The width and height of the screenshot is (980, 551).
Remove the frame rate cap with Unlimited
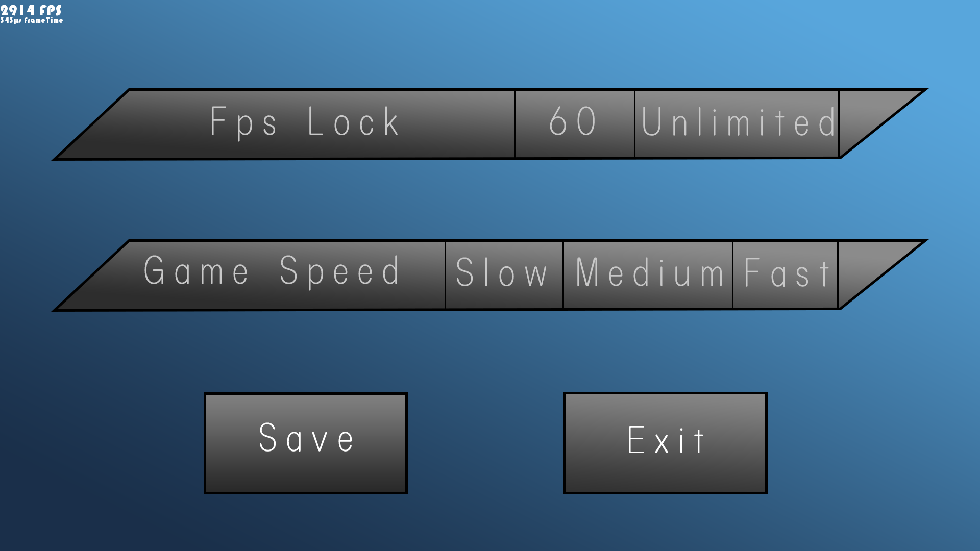[x=737, y=124]
